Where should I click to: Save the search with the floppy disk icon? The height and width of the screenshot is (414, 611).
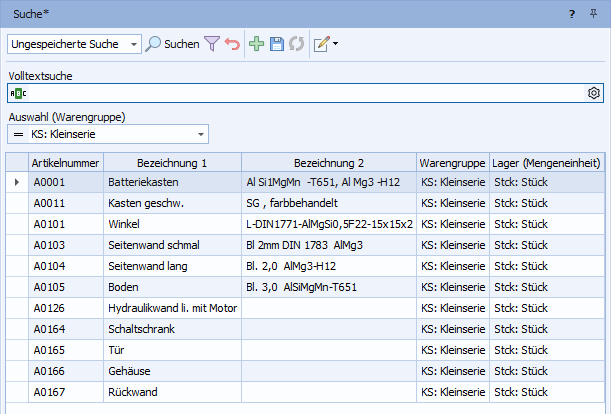[277, 44]
